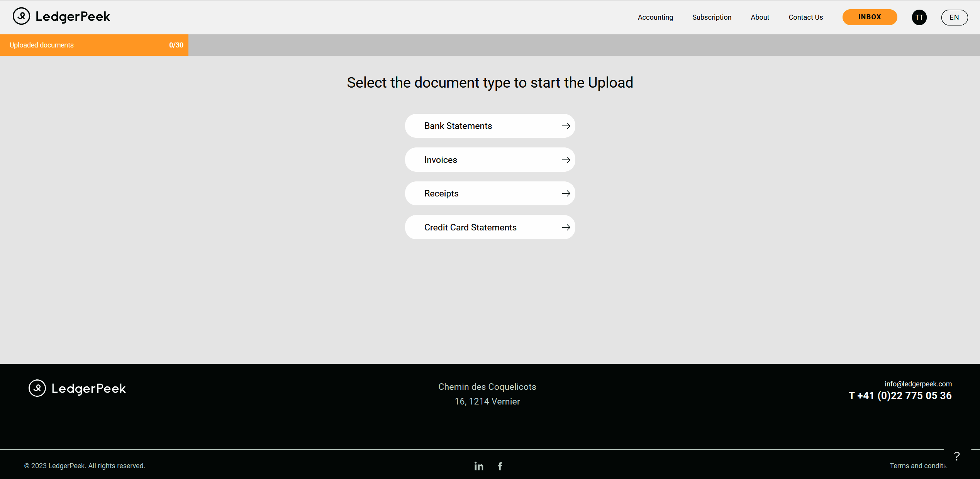Image resolution: width=980 pixels, height=479 pixels.
Task: Select Bank Statements to start upload
Action: coord(458,125)
